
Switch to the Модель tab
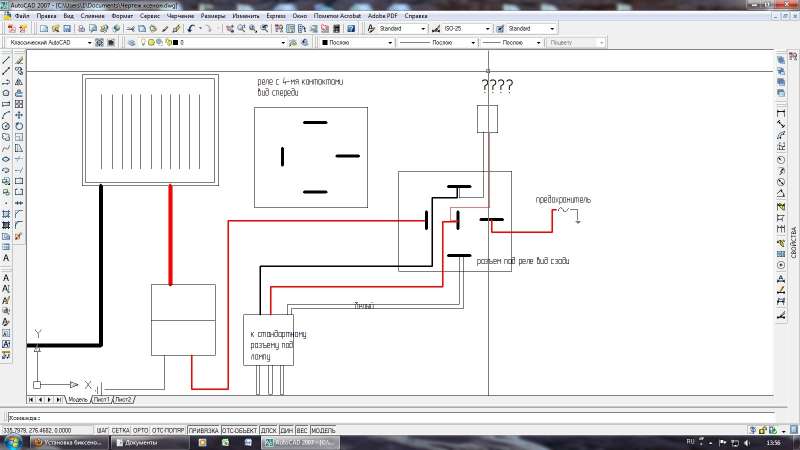[78, 399]
